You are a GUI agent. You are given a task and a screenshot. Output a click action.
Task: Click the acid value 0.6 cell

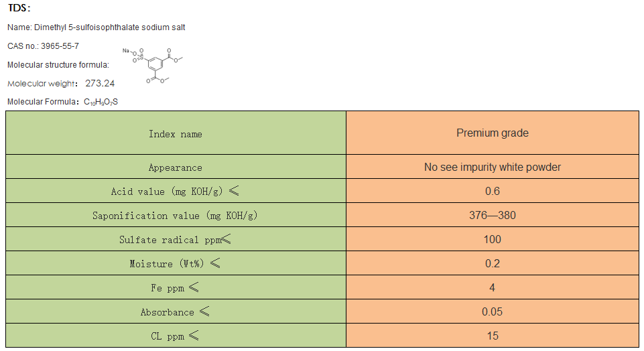(493, 192)
